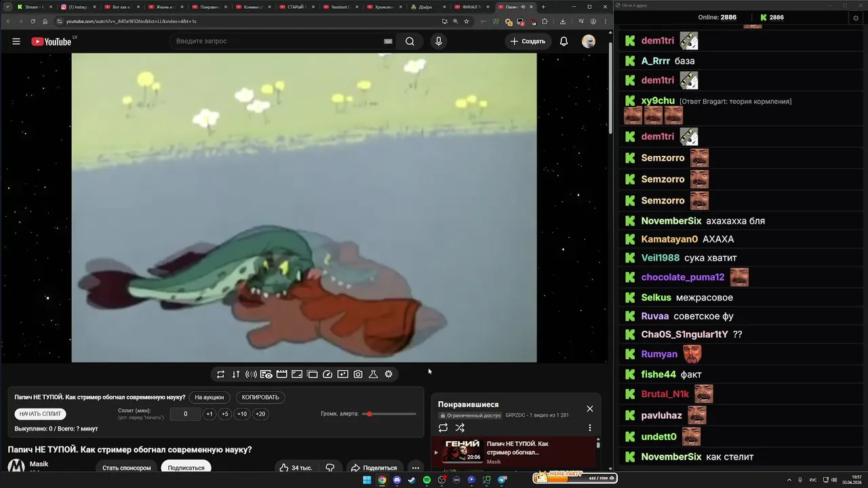Take a screenshot with the camera icon
The image size is (868, 488).
coord(358,374)
